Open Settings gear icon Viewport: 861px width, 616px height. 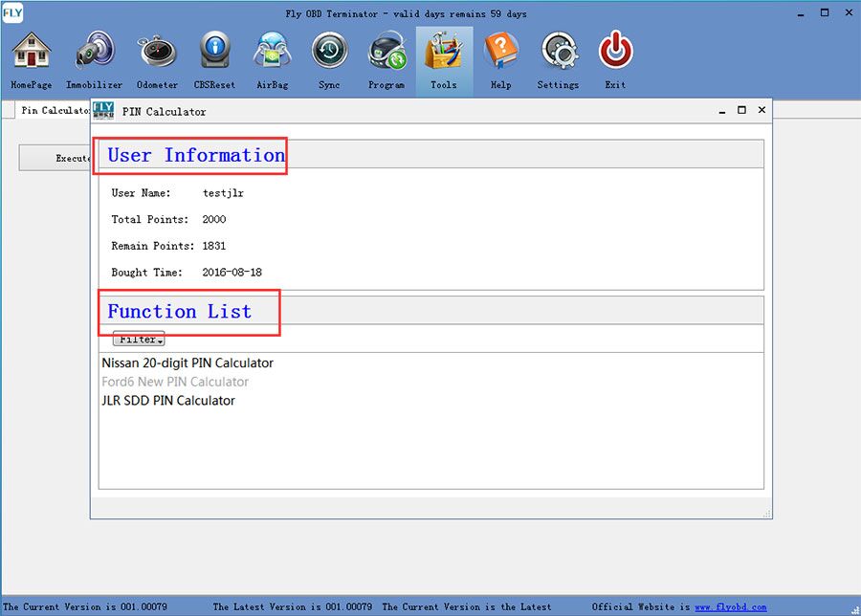coord(558,52)
